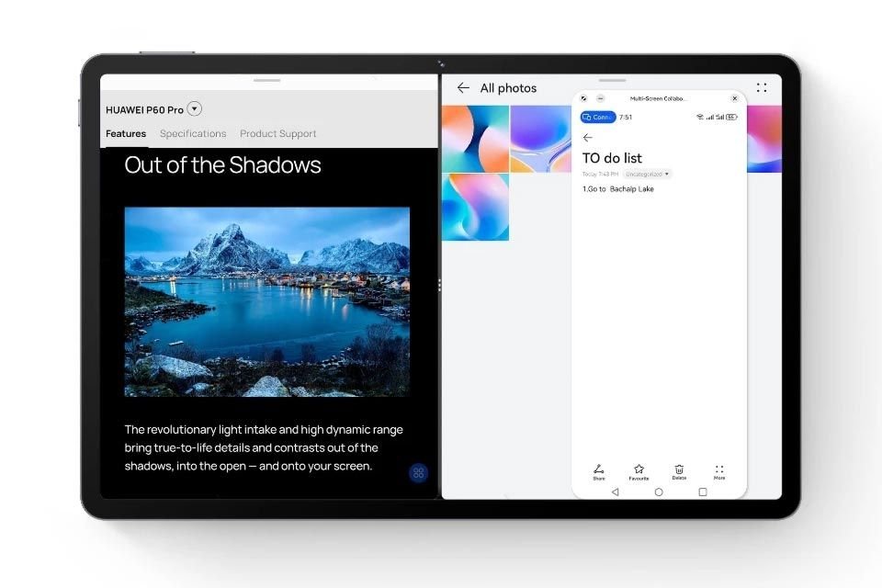Mark the note as Favourite with the star
Screen dimensions: 882x588
tap(639, 470)
